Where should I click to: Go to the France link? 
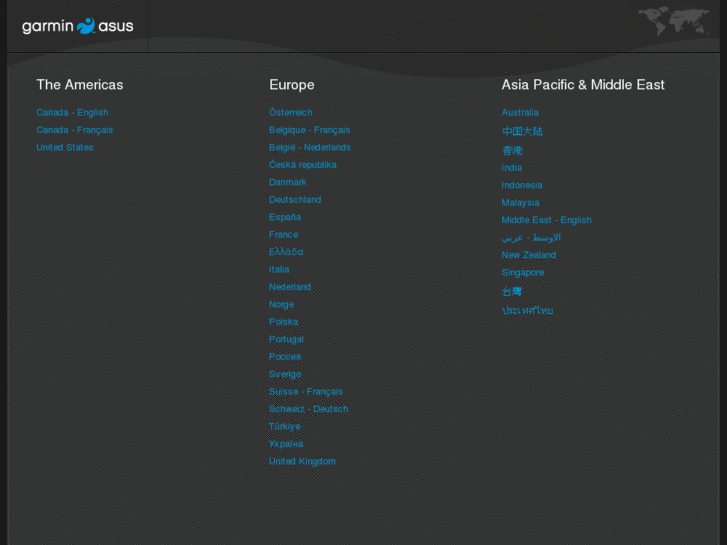pyautogui.click(x=283, y=234)
